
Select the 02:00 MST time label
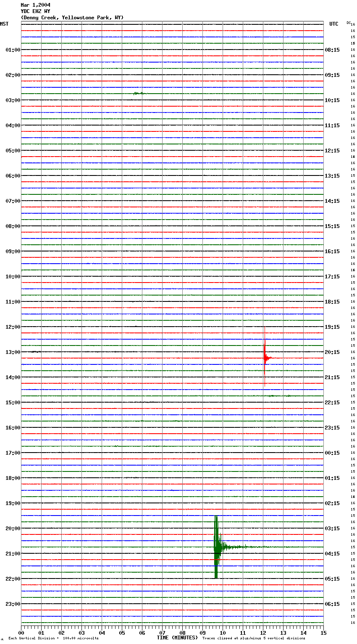click(x=13, y=75)
